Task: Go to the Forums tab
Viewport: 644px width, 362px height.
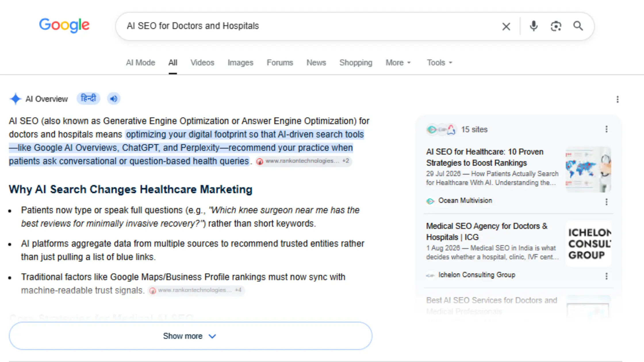Action: (280, 63)
